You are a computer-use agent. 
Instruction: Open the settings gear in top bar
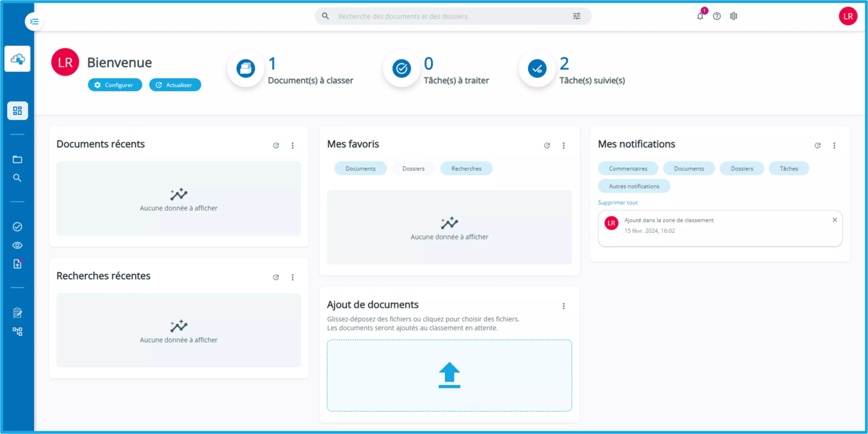pyautogui.click(x=734, y=16)
